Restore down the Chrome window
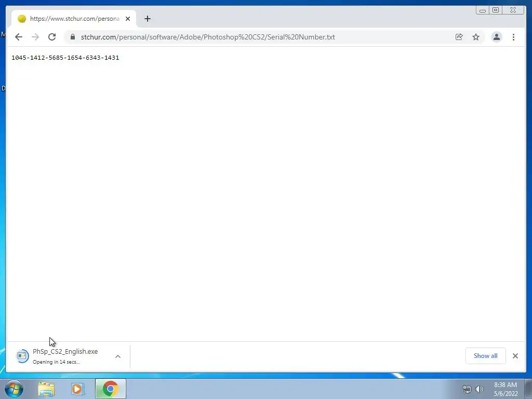This screenshot has width=532, height=399. [x=495, y=10]
